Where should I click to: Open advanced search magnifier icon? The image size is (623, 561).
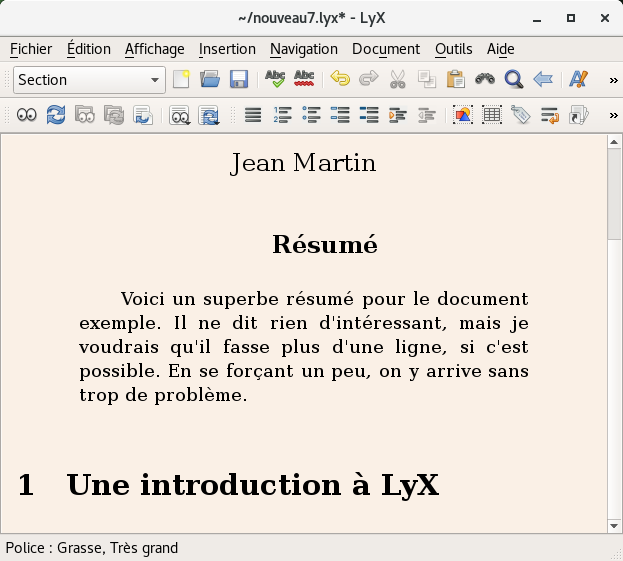click(x=514, y=79)
